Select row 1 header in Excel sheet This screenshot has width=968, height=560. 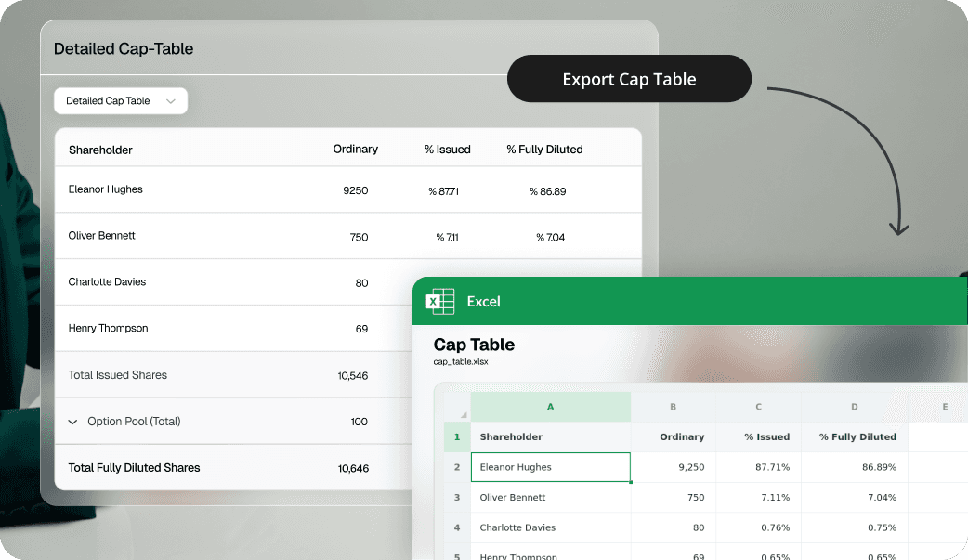457,437
